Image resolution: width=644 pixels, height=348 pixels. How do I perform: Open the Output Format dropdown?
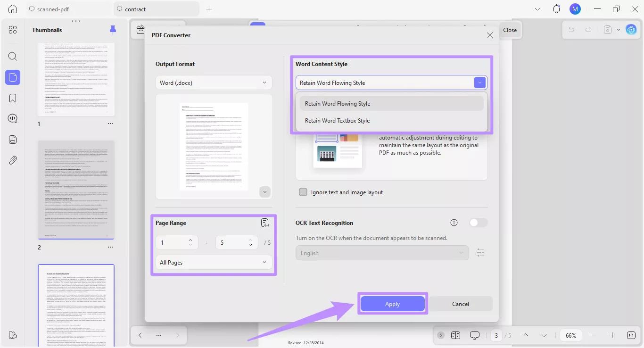pyautogui.click(x=214, y=82)
